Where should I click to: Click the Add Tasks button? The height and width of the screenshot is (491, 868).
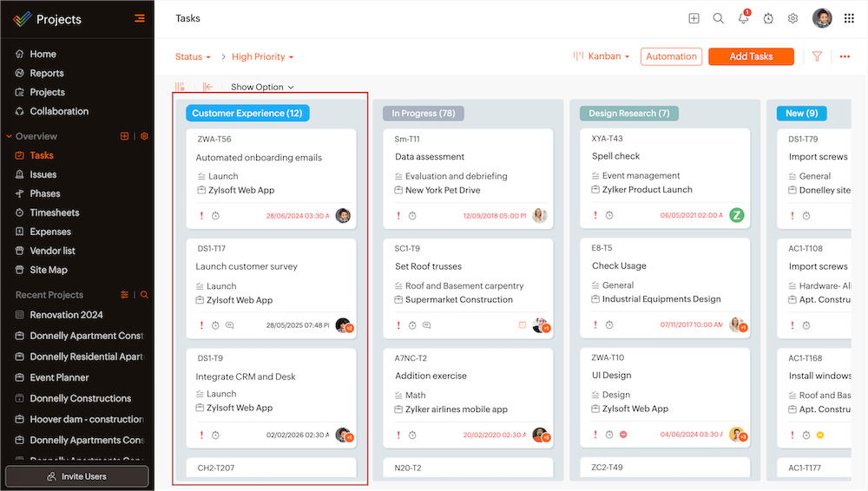pos(751,56)
